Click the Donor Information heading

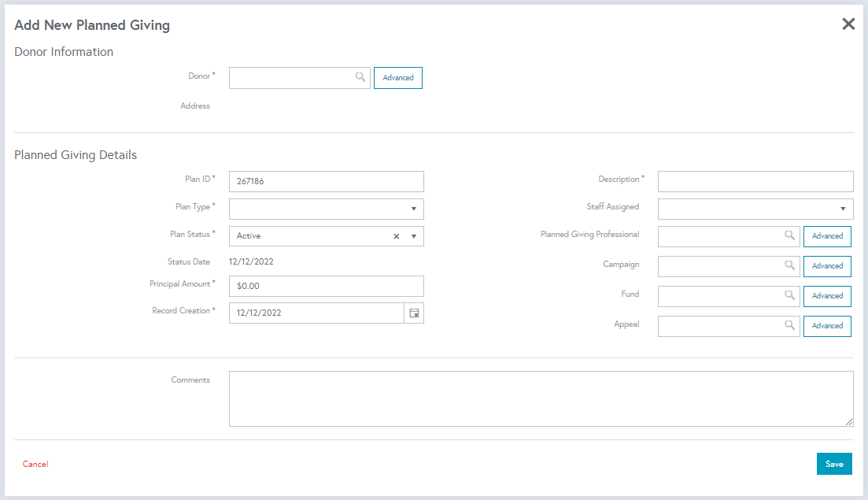coord(64,51)
